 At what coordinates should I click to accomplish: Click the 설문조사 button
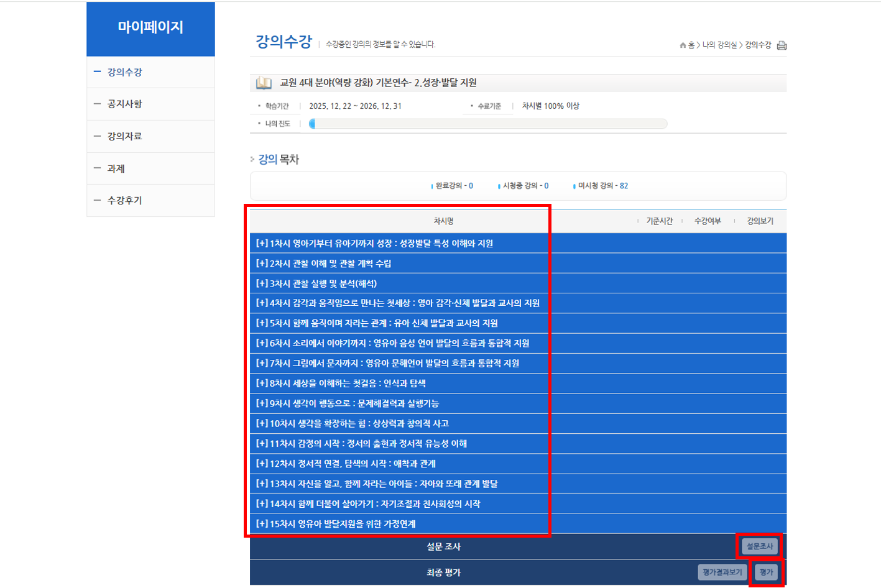coord(759,546)
